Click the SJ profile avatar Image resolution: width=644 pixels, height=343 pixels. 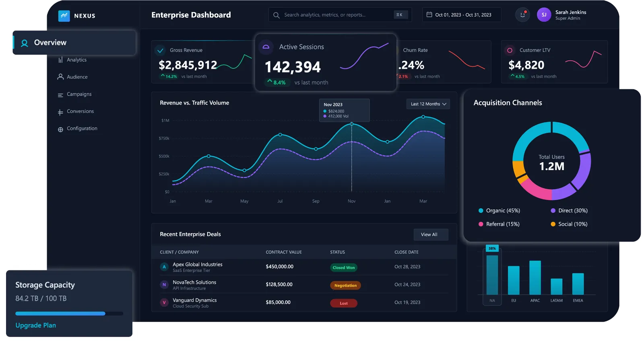pyautogui.click(x=544, y=15)
